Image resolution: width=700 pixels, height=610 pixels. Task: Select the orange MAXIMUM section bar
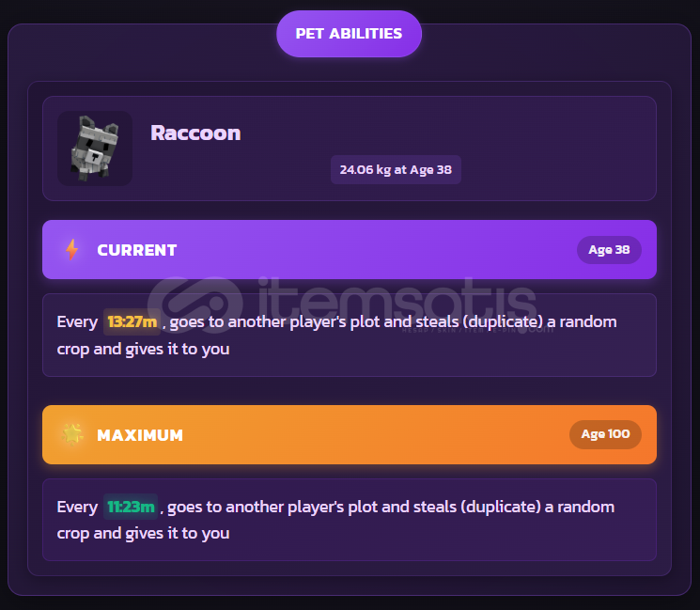(x=350, y=434)
